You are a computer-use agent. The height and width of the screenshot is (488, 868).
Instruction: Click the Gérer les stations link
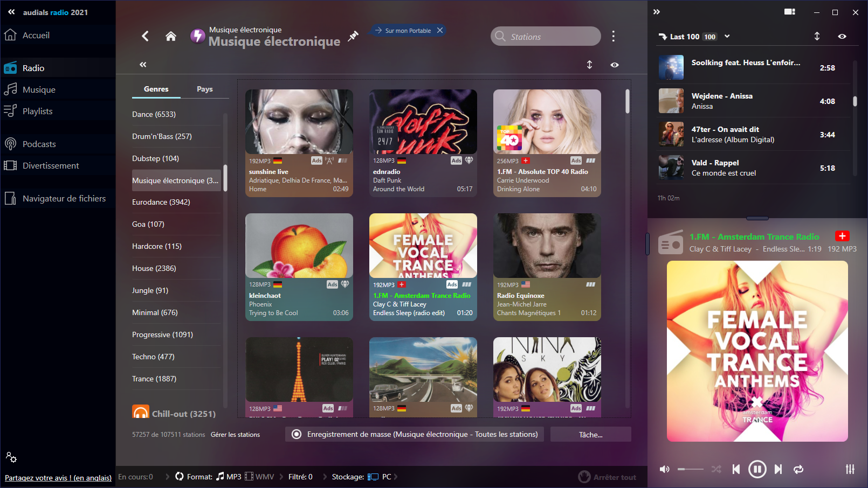[x=235, y=434]
